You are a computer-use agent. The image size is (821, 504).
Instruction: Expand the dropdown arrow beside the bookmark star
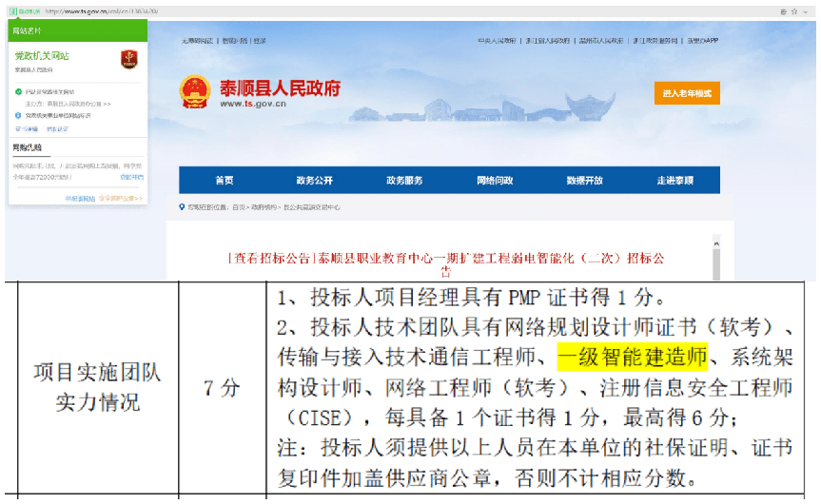point(805,11)
